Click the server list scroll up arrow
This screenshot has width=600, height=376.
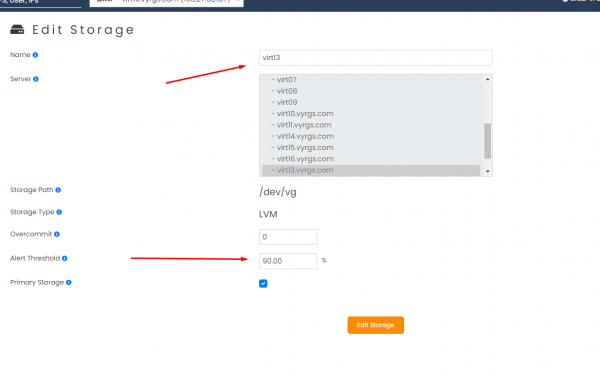(x=488, y=79)
